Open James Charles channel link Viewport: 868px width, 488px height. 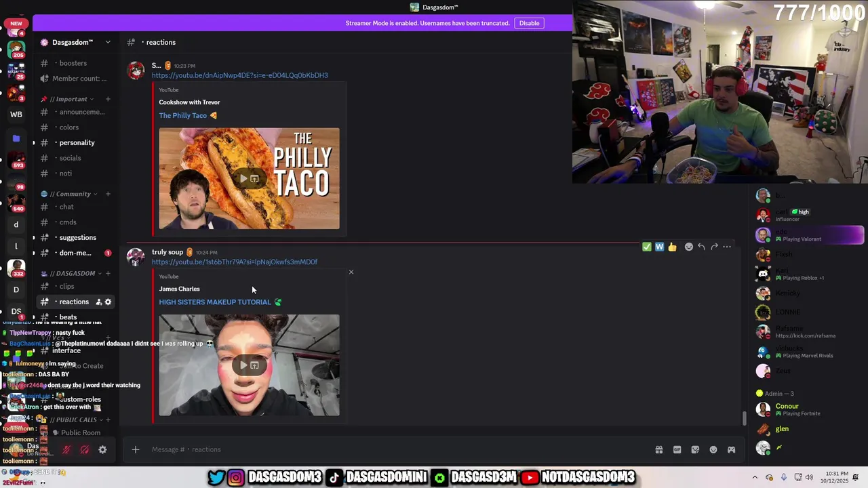179,289
